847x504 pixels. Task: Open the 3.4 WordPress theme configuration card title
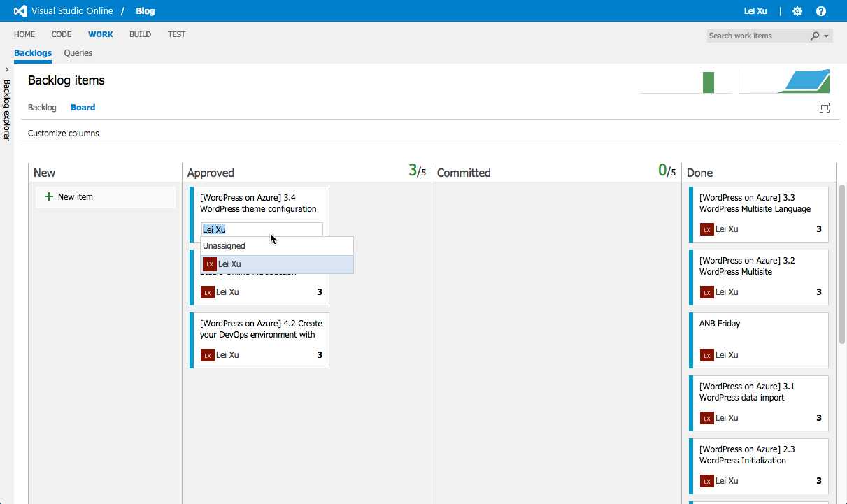(258, 203)
